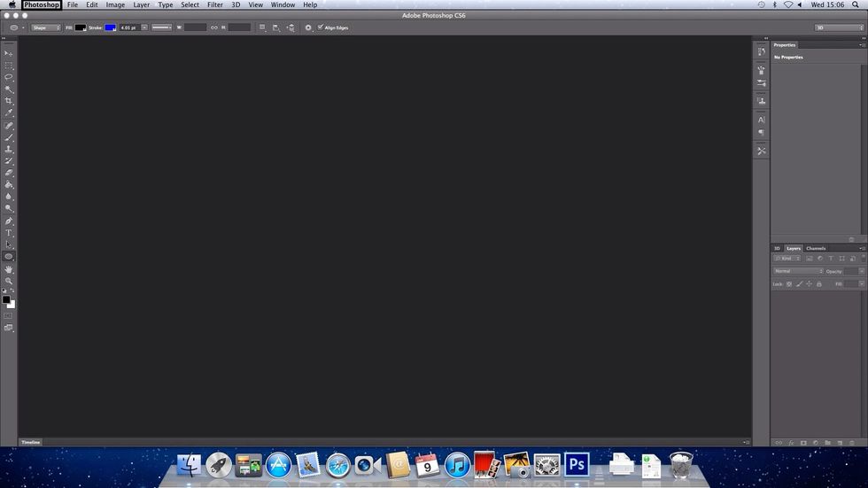Select the Ellipse shape tool

coord(8,257)
